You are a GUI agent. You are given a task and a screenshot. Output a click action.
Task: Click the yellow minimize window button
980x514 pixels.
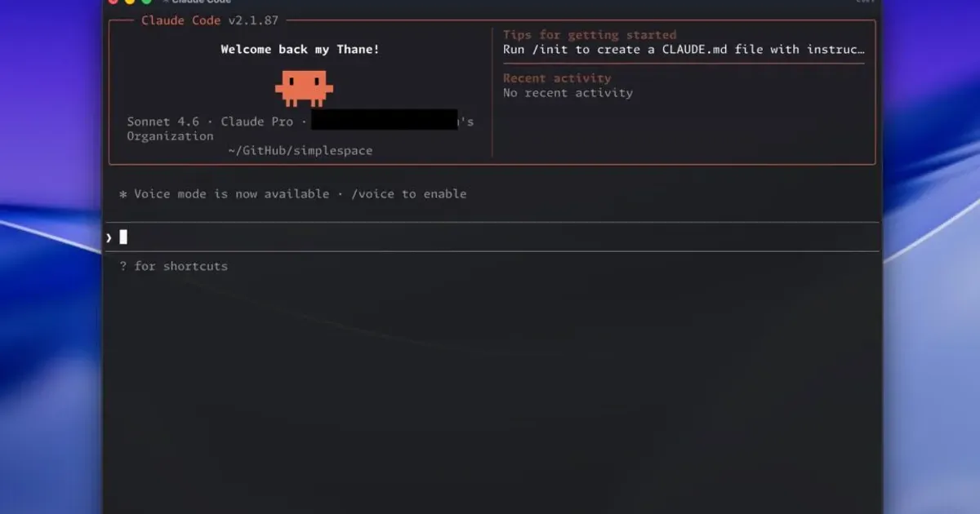click(130, 2)
